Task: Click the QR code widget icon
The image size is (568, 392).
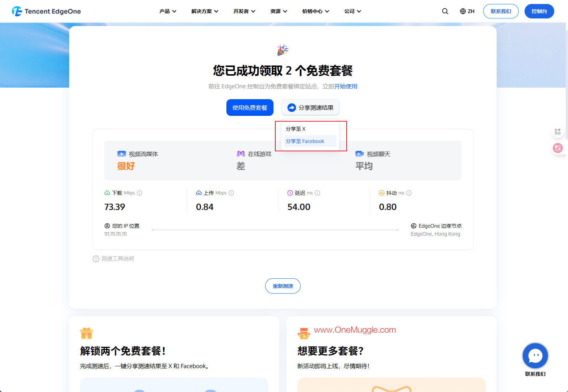Action: coord(557,131)
